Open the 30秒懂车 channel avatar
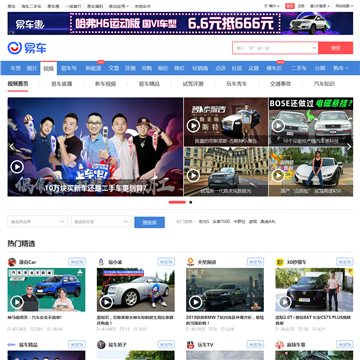Screen dimensions: 360x360 [x=279, y=262]
